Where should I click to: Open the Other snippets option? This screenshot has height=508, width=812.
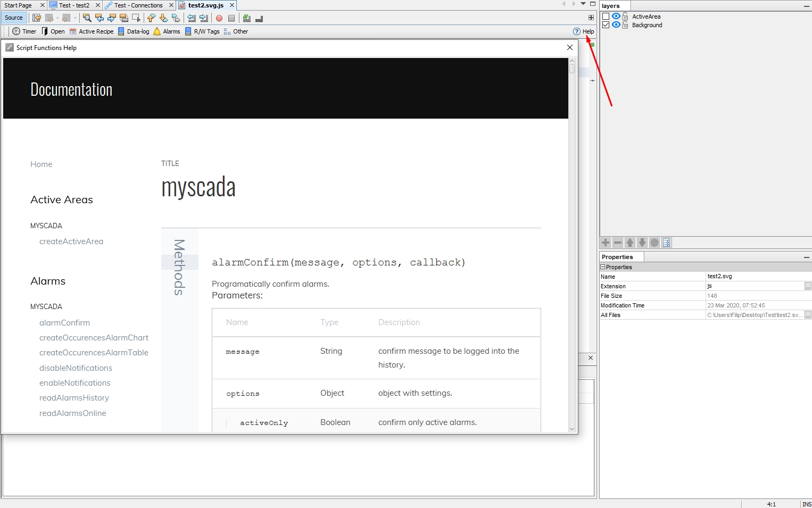(236, 31)
